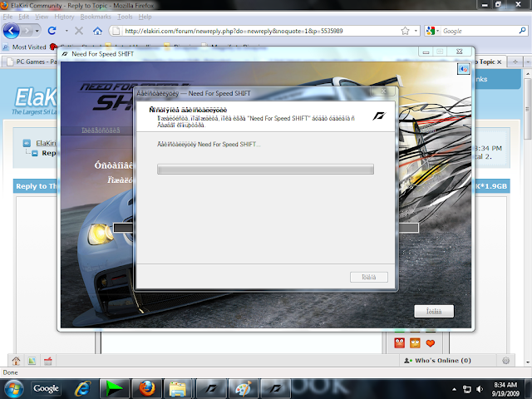Click the search magnifier icon

(523, 31)
